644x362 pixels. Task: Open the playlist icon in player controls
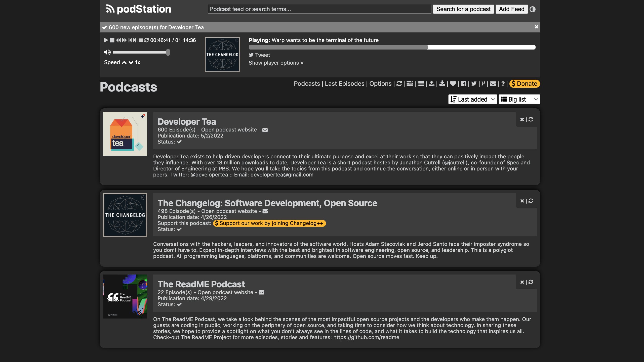tap(140, 40)
